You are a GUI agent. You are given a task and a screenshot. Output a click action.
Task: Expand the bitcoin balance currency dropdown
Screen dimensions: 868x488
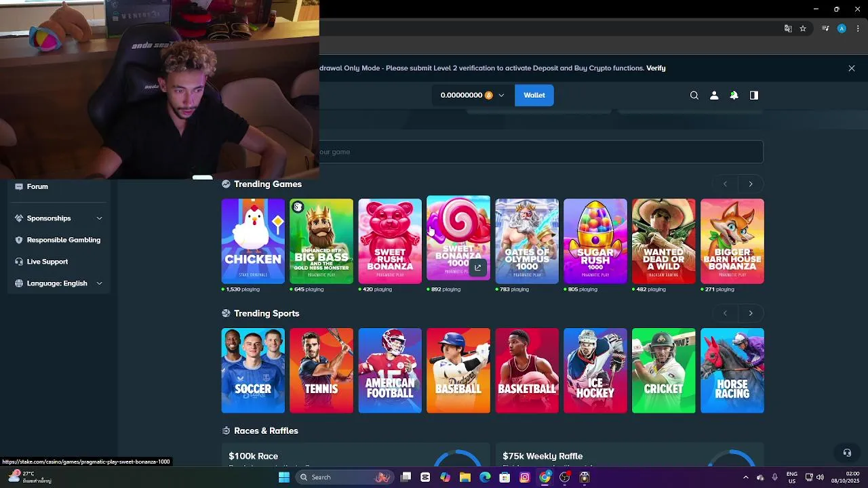[472, 96]
